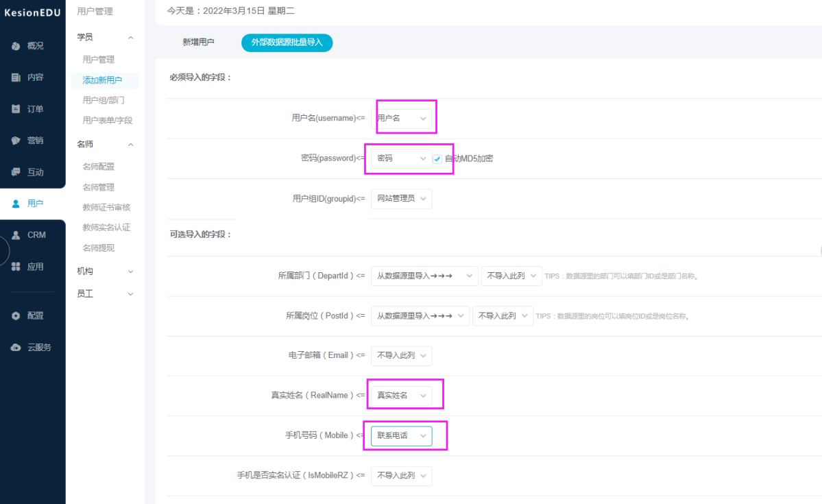
Task: Open 教师证书审核 in the submenu
Action: tap(106, 207)
